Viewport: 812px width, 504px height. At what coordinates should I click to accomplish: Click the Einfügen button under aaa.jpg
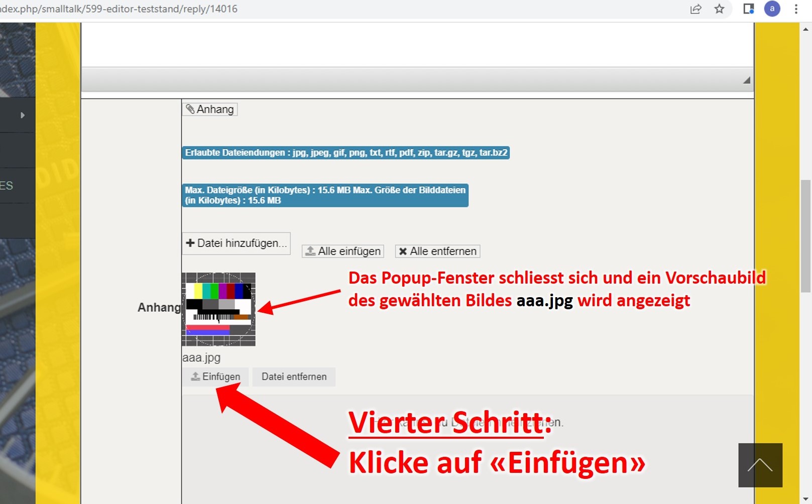(215, 376)
